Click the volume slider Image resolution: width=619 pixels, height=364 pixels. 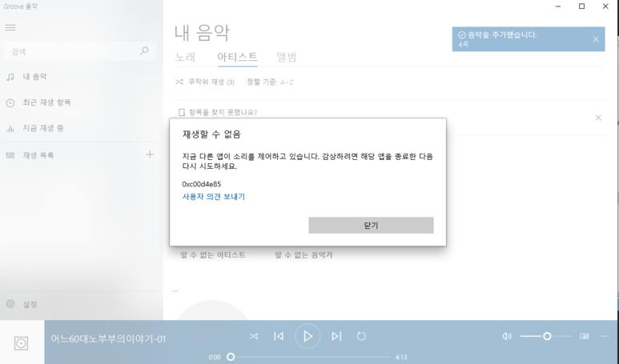point(546,336)
